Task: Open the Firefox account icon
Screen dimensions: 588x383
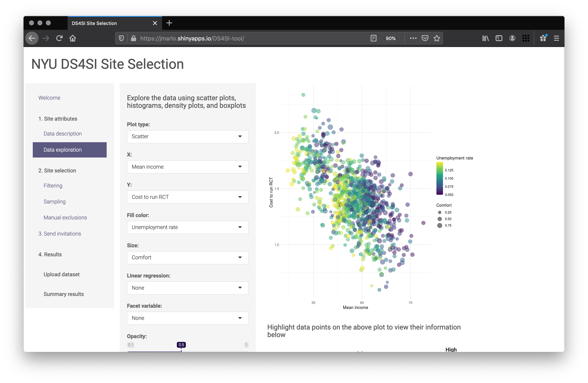Action: point(512,38)
